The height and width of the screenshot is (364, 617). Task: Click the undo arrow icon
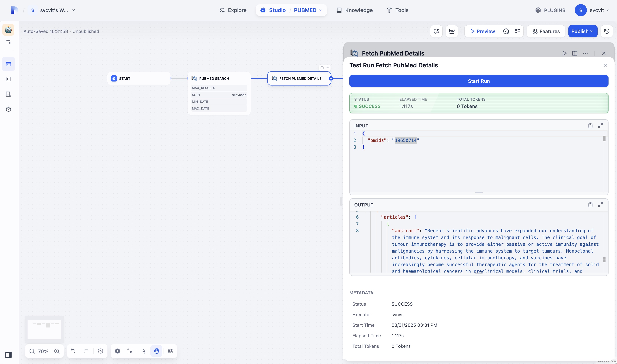(73, 351)
